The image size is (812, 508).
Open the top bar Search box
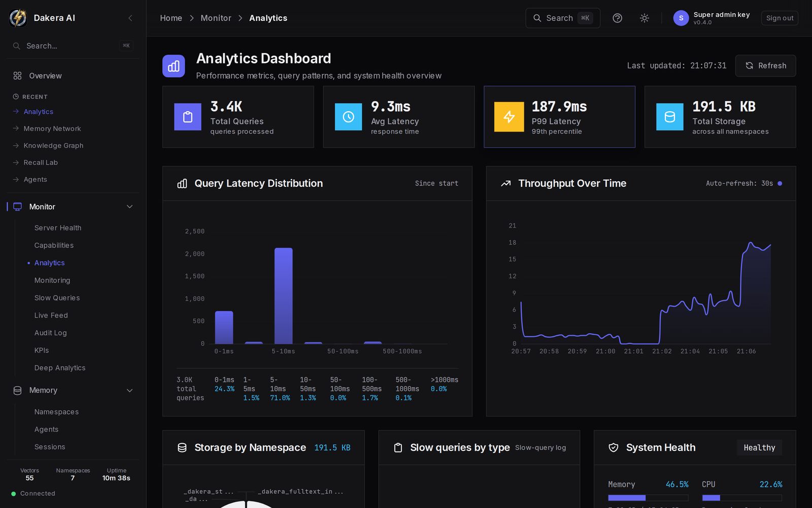563,18
